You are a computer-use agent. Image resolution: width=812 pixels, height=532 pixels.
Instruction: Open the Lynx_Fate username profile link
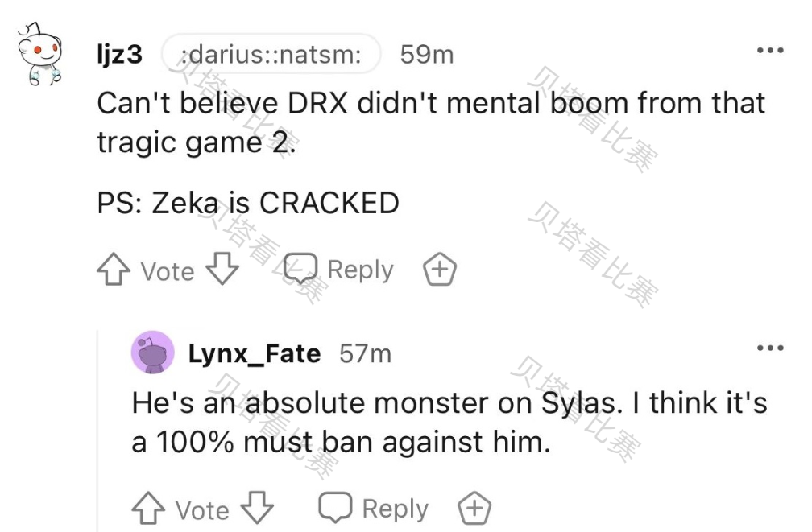255,353
